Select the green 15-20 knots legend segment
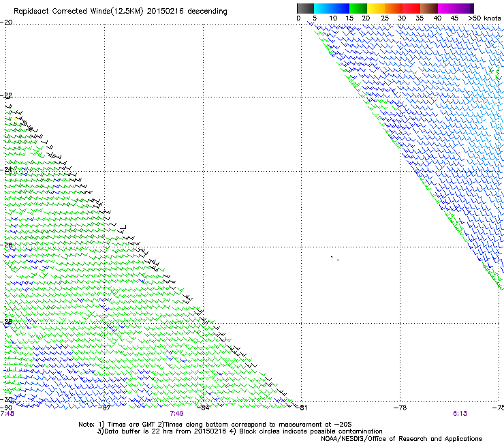Viewport: 504px width, 443px height. pos(358,8)
